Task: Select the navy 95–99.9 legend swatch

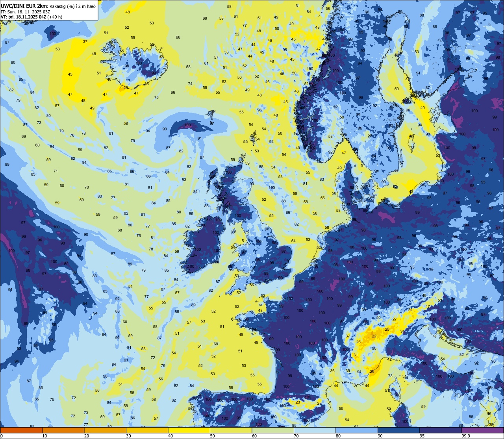Action: pos(441,430)
